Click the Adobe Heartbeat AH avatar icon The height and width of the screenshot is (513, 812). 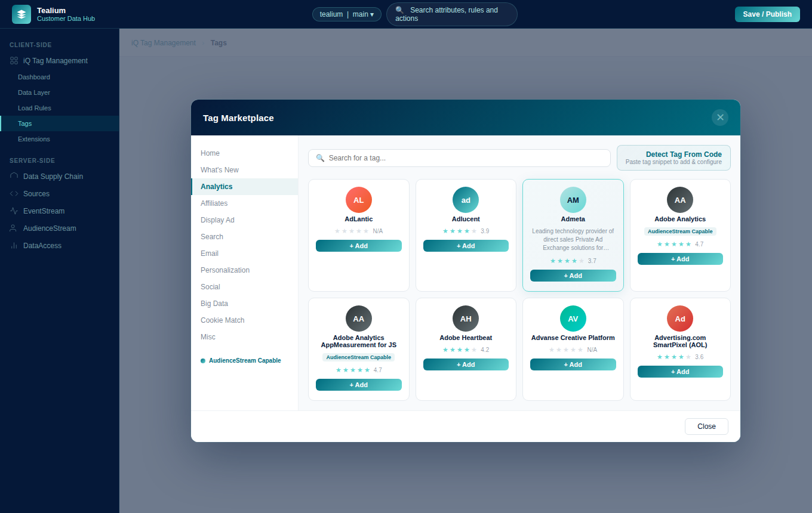point(466,319)
